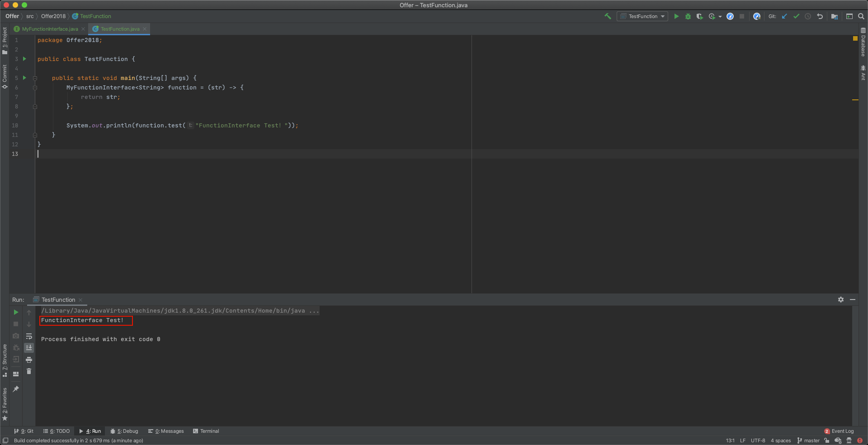
Task: Clear console output with the trash icon
Action: tap(29, 371)
